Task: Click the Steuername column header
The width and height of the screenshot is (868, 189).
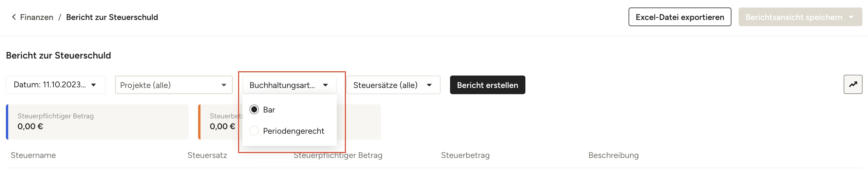Action: (x=33, y=155)
